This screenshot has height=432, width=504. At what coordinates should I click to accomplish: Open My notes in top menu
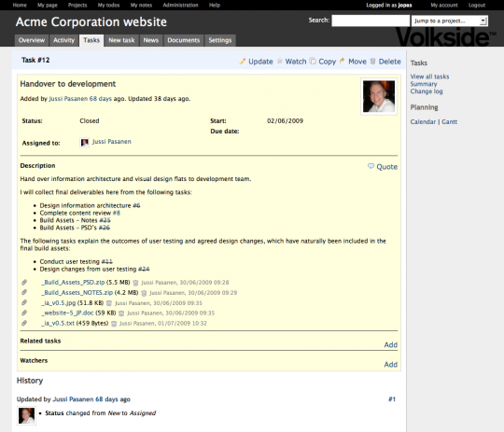pos(141,6)
